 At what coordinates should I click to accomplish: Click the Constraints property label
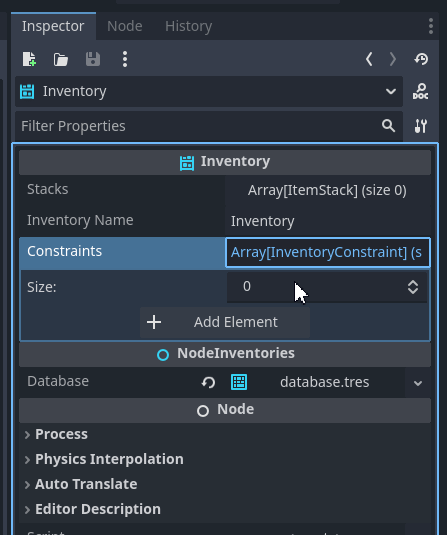[x=64, y=251]
